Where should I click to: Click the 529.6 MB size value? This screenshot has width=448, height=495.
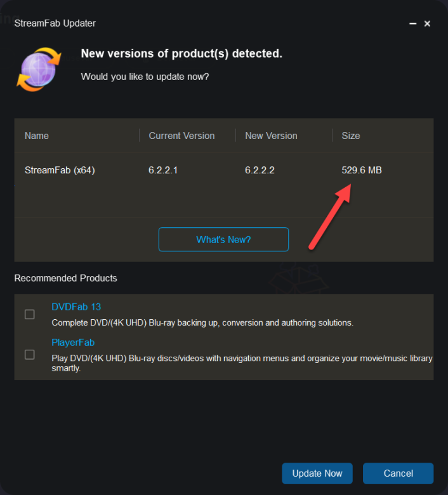click(x=362, y=170)
